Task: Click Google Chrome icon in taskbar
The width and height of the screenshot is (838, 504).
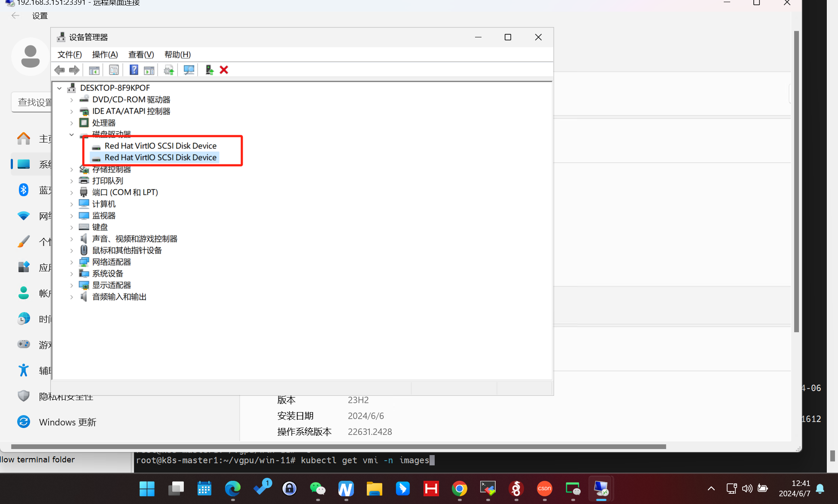Action: (459, 489)
